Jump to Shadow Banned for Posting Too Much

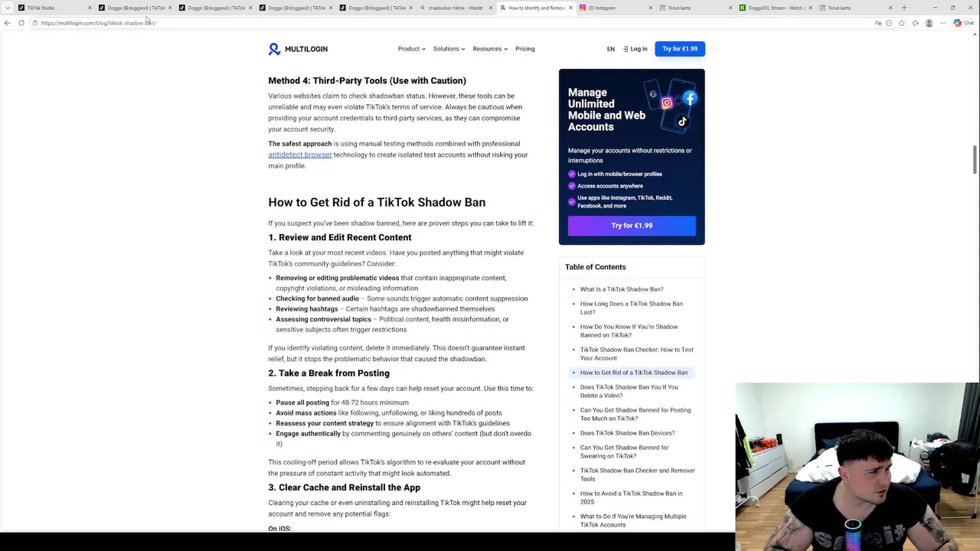point(635,414)
